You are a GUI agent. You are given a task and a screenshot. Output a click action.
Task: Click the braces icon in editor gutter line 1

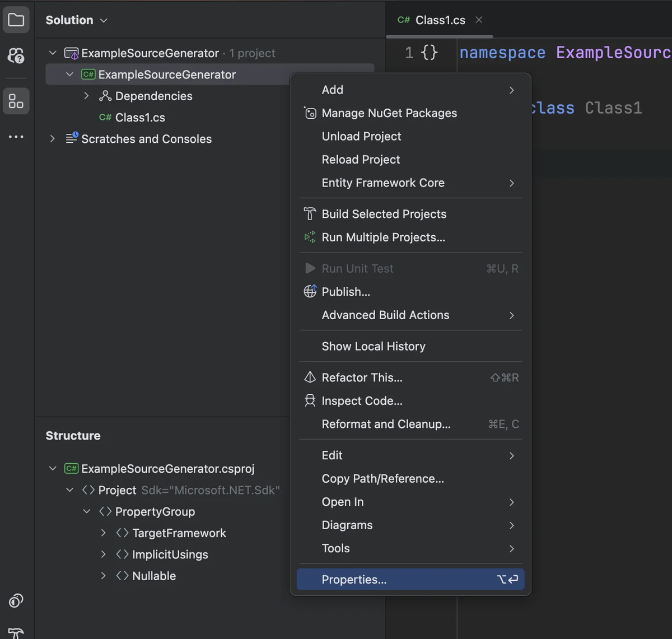click(430, 53)
